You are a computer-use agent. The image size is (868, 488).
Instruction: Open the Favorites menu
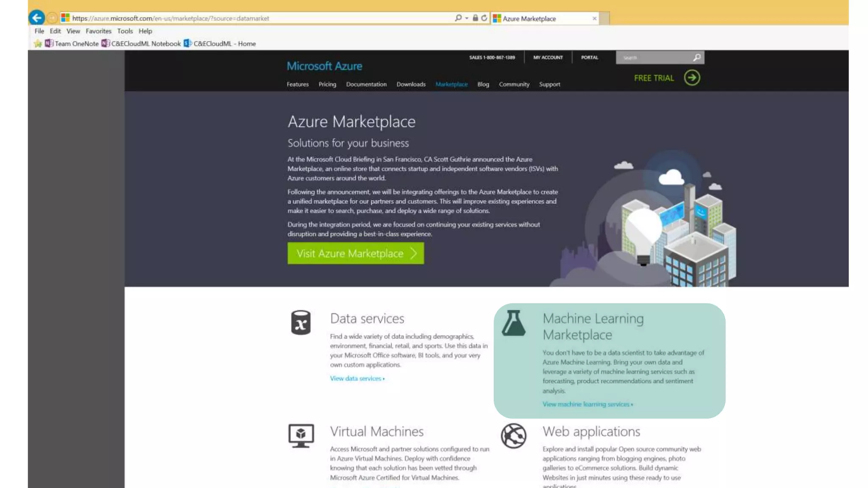98,31
